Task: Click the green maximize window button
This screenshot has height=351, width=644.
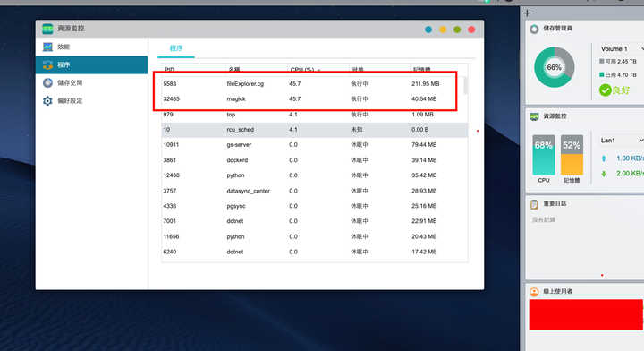Action: 457,30
